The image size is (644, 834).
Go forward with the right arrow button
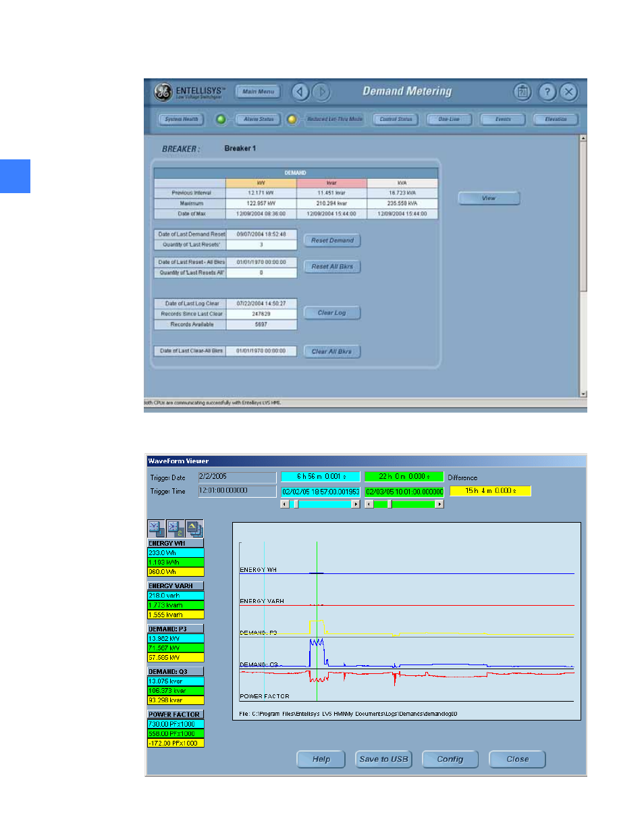[x=321, y=92]
